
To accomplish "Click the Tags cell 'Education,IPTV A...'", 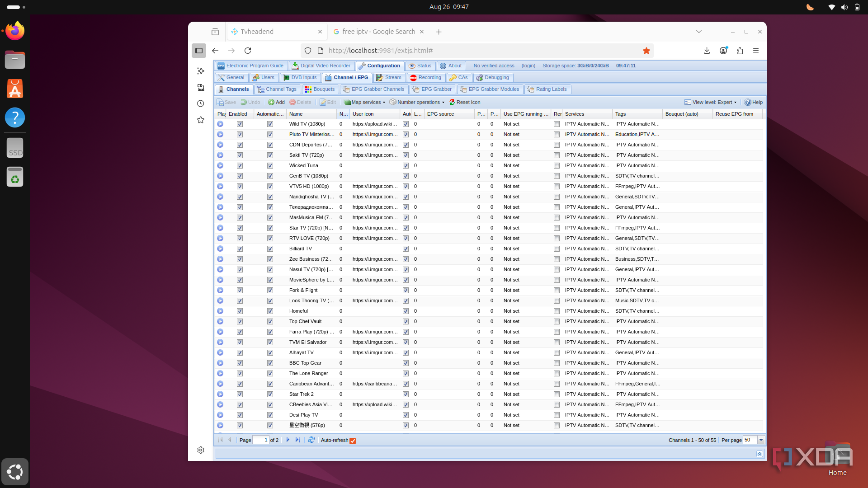I will [637, 134].
